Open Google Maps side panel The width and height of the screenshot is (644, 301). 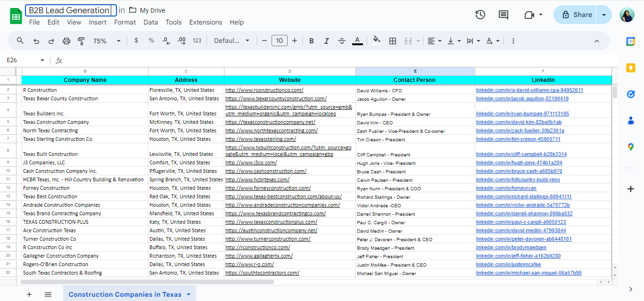pos(631,147)
